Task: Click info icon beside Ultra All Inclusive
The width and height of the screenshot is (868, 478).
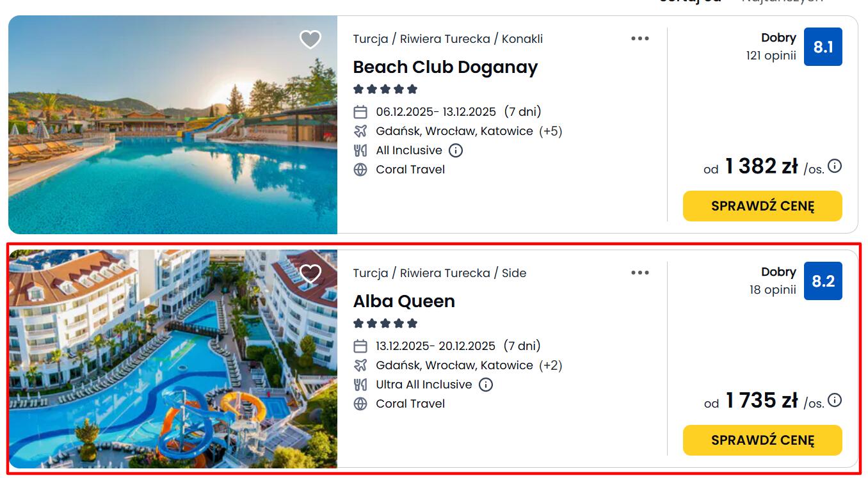Action: coord(486,385)
